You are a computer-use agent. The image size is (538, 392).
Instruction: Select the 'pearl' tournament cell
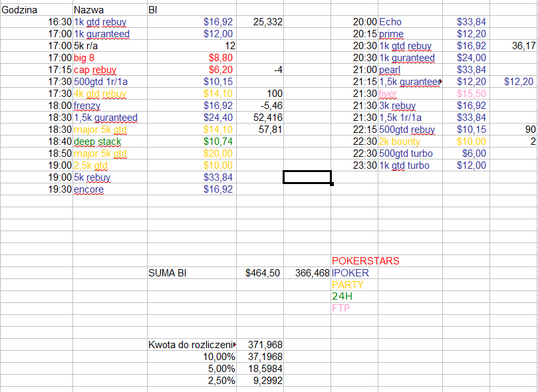(x=410, y=70)
